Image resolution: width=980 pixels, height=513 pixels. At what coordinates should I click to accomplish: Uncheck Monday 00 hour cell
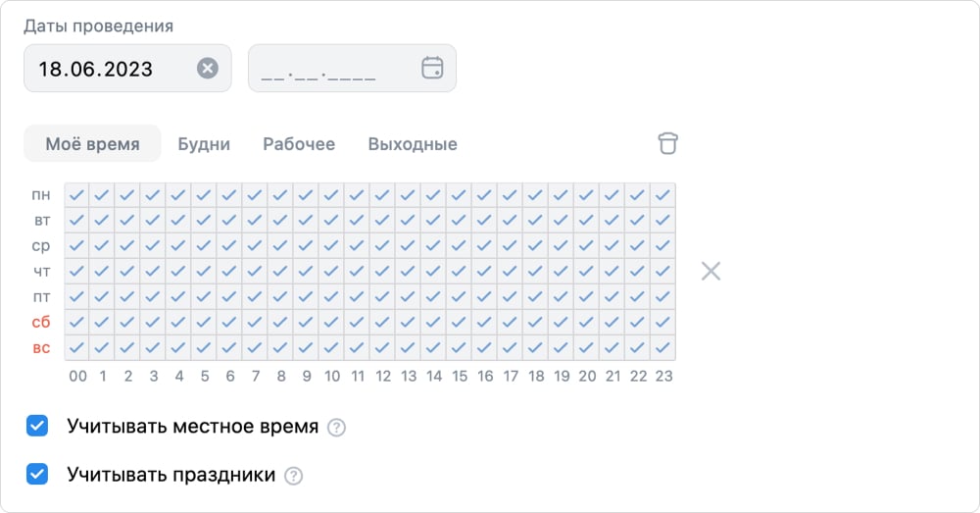(x=77, y=195)
